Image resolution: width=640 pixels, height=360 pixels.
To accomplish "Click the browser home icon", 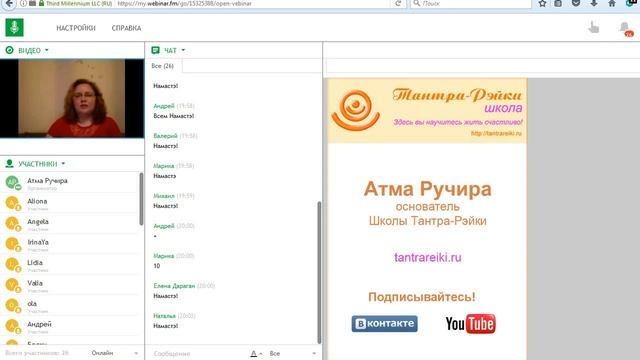I will pyautogui.click(x=612, y=4).
